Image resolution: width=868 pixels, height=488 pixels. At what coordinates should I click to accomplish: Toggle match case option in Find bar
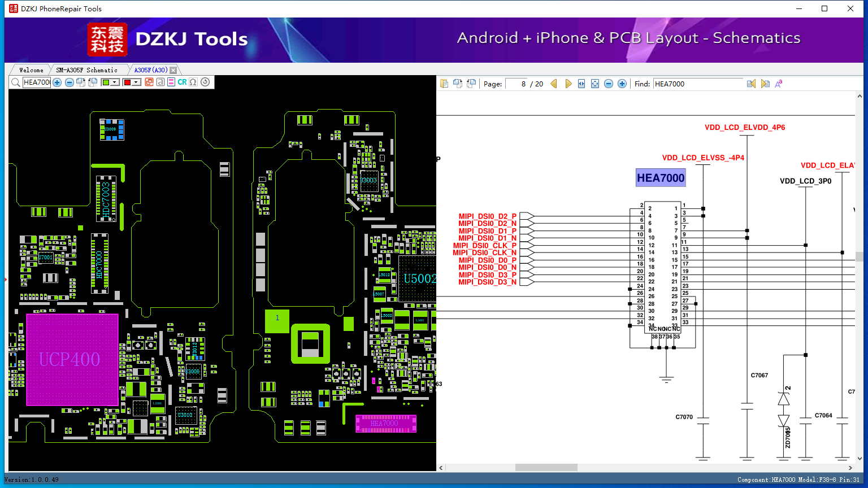click(x=779, y=84)
